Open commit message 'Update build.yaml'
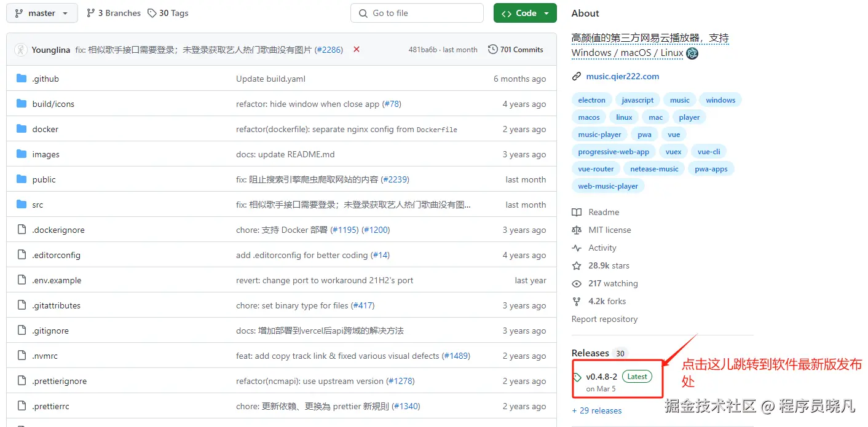The height and width of the screenshot is (427, 868). point(270,79)
